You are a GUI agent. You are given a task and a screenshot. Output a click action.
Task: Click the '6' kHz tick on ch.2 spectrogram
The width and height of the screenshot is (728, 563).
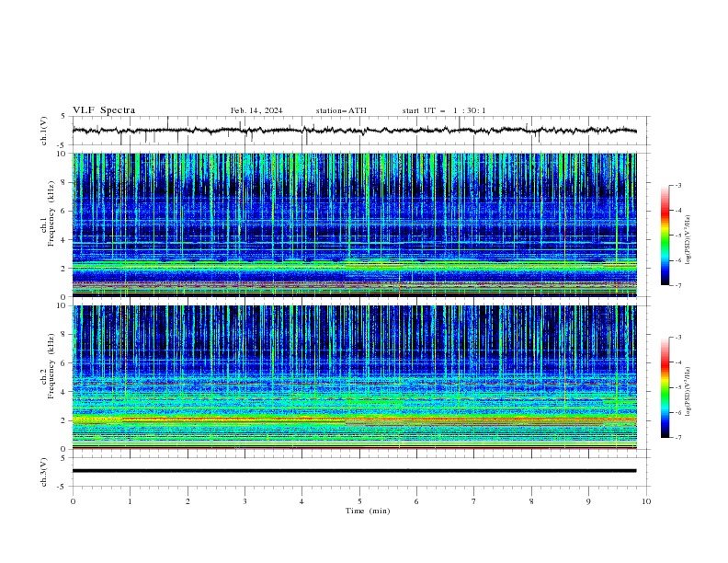click(x=63, y=363)
